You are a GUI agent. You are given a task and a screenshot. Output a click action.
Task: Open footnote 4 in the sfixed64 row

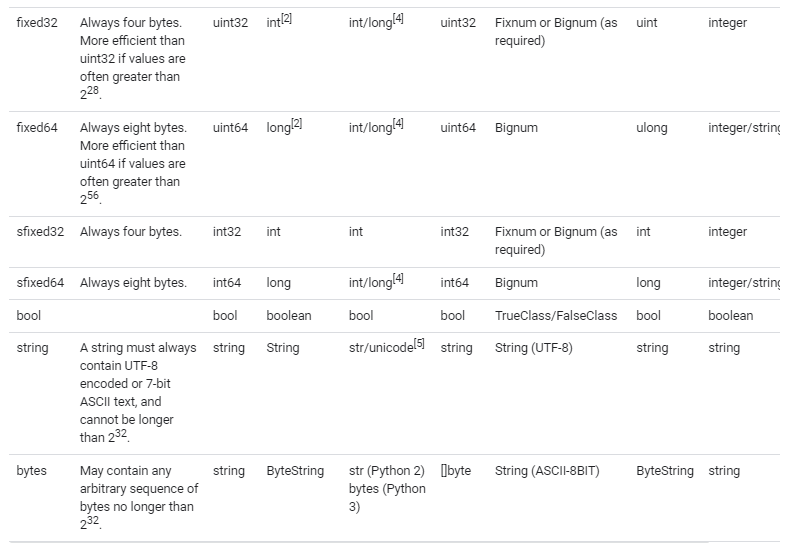[x=398, y=279]
